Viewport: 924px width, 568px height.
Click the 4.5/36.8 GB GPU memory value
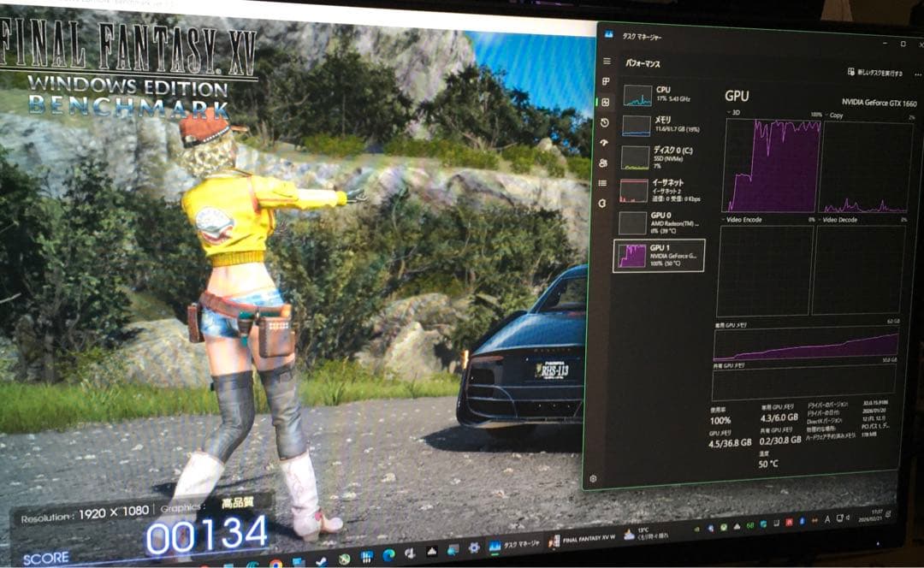[730, 442]
